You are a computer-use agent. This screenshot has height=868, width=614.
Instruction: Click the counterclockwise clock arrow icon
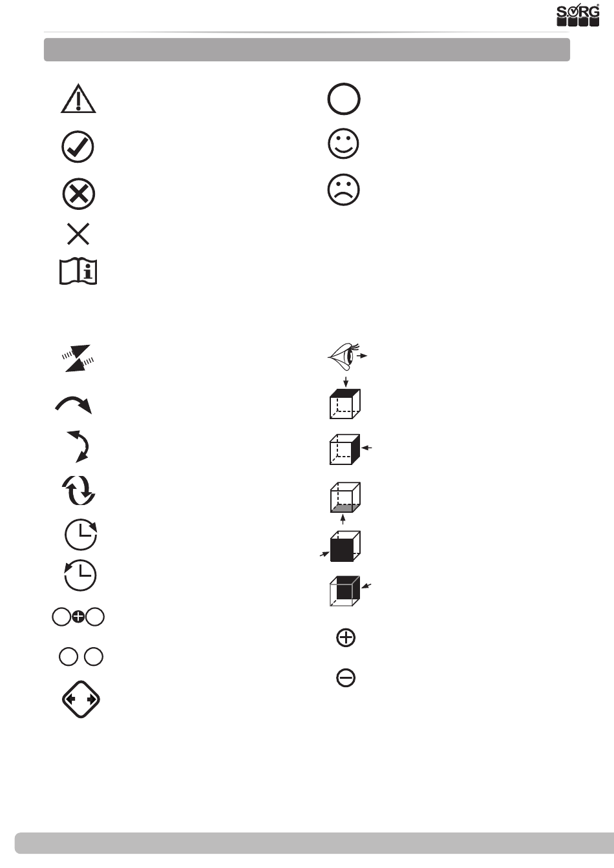click(80, 575)
